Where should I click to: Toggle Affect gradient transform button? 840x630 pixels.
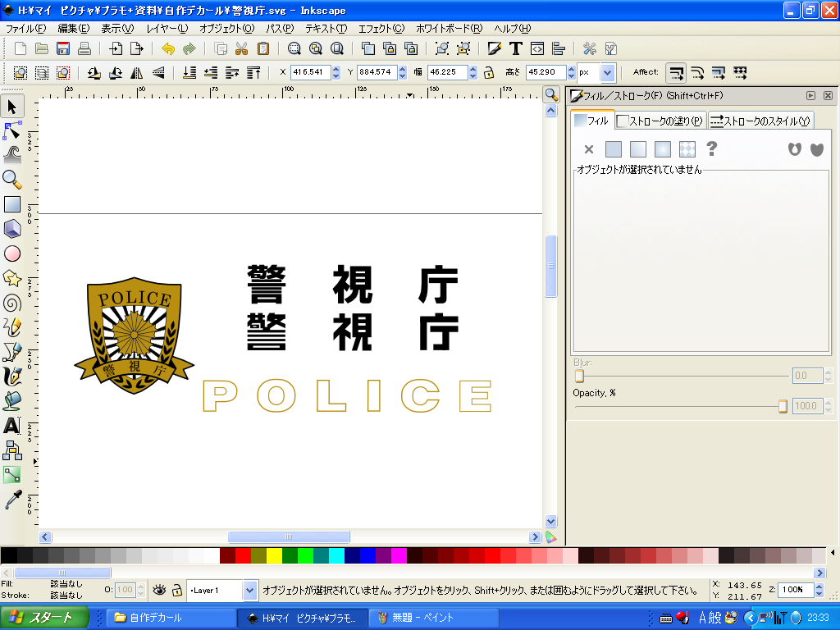(x=719, y=72)
